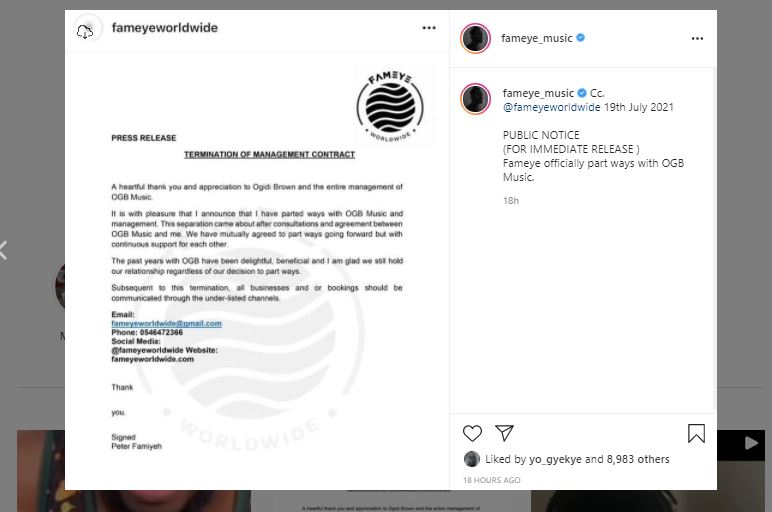Open the liker avatar next to Liked by

tap(472, 459)
